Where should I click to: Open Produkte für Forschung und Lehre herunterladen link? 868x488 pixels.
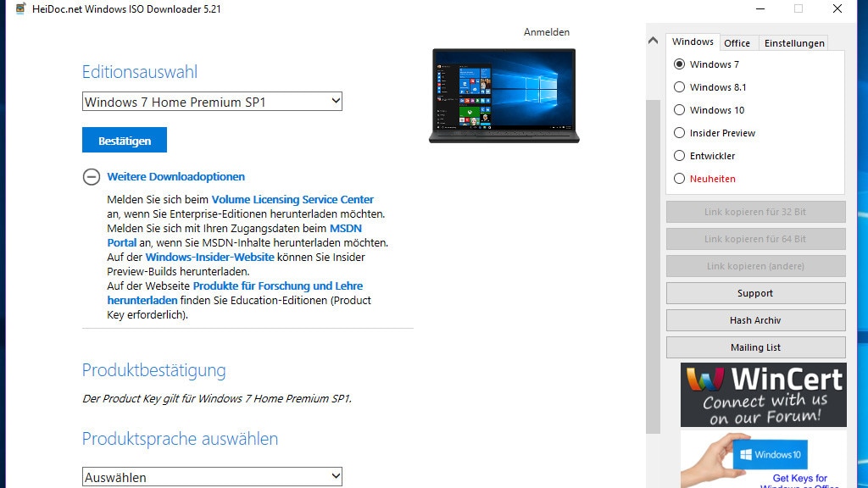tap(278, 286)
